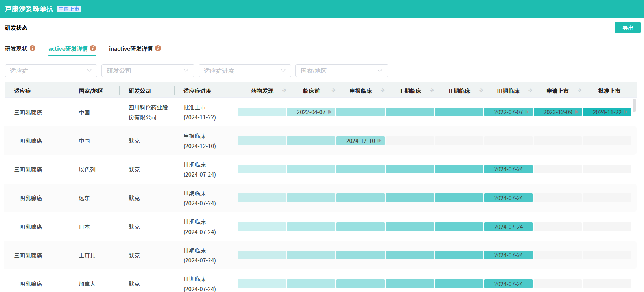Click arrow icon next to 2024-11-22 date

pos(626,112)
